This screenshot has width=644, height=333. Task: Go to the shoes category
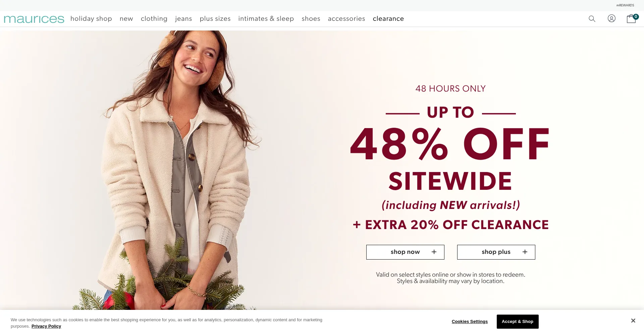[311, 19]
